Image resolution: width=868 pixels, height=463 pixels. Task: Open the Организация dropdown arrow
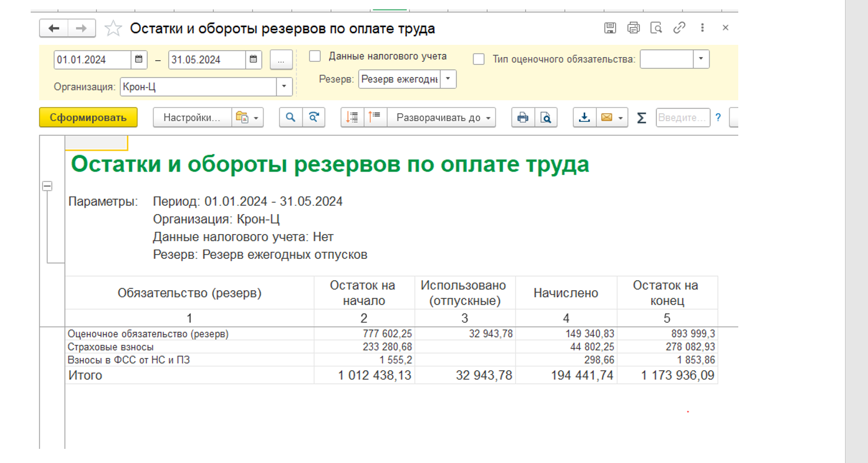(x=285, y=87)
